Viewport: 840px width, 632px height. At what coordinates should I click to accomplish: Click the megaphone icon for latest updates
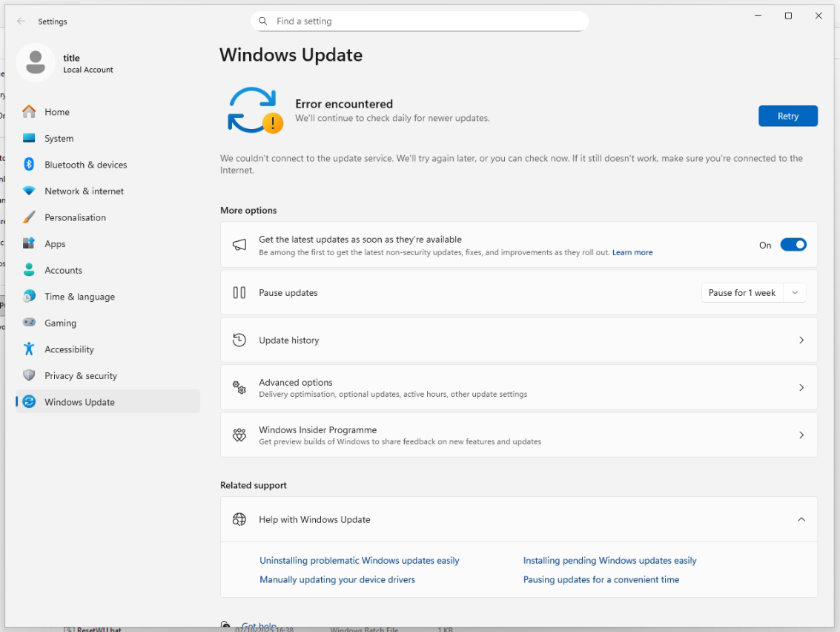pos(239,245)
